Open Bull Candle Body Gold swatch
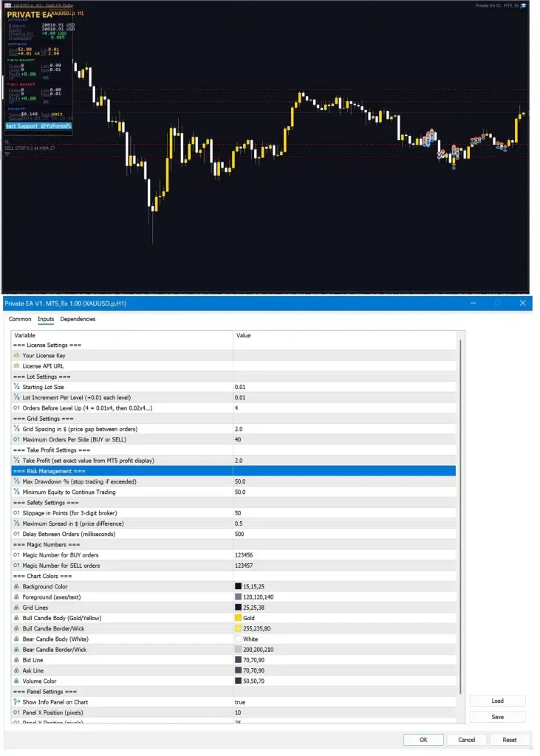Viewport: 540px width, 756px height. (x=238, y=618)
